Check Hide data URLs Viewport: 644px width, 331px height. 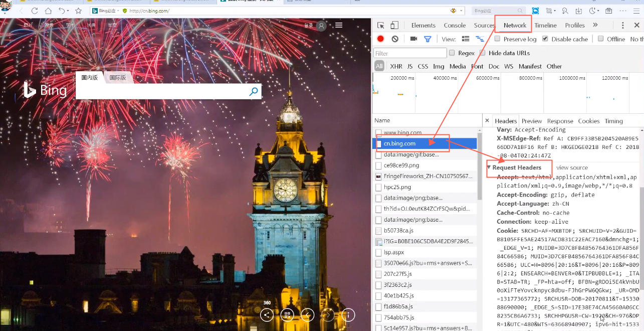pyautogui.click(x=482, y=53)
